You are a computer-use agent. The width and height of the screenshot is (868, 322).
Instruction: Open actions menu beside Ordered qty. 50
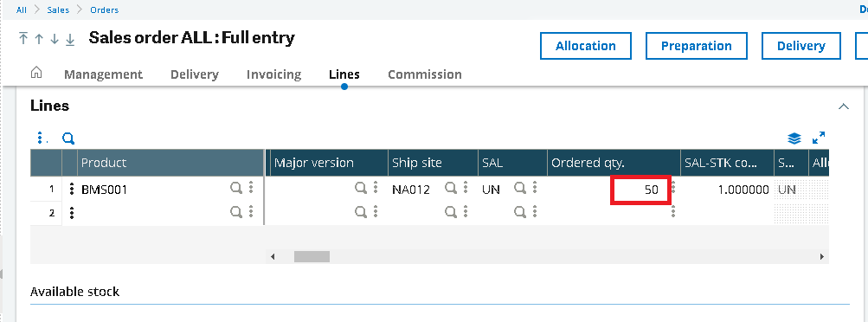tap(673, 190)
